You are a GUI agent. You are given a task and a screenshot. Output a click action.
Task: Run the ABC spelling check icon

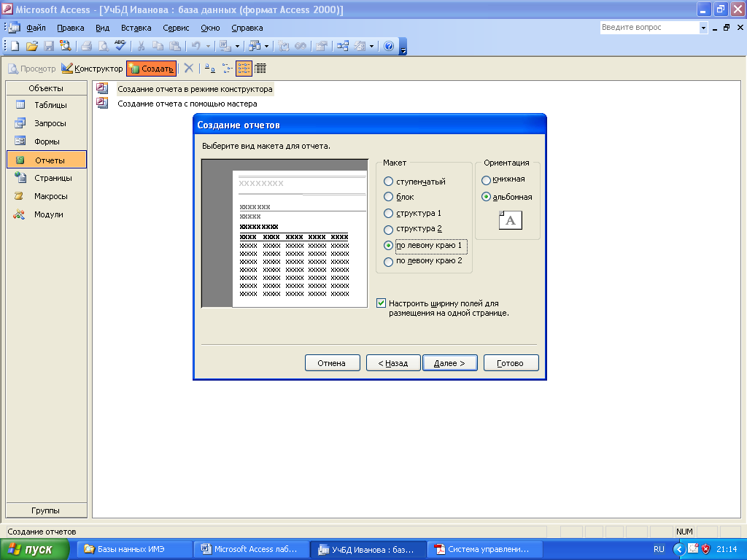[x=120, y=46]
